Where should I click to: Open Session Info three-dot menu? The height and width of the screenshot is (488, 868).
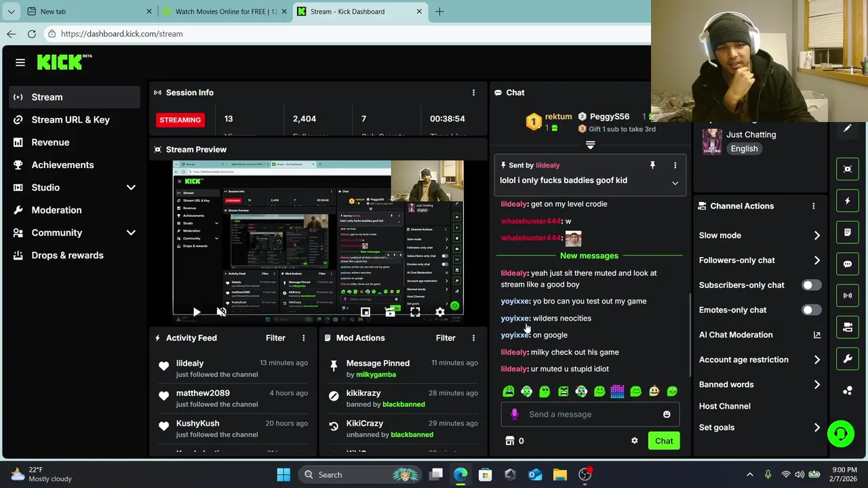click(x=473, y=92)
